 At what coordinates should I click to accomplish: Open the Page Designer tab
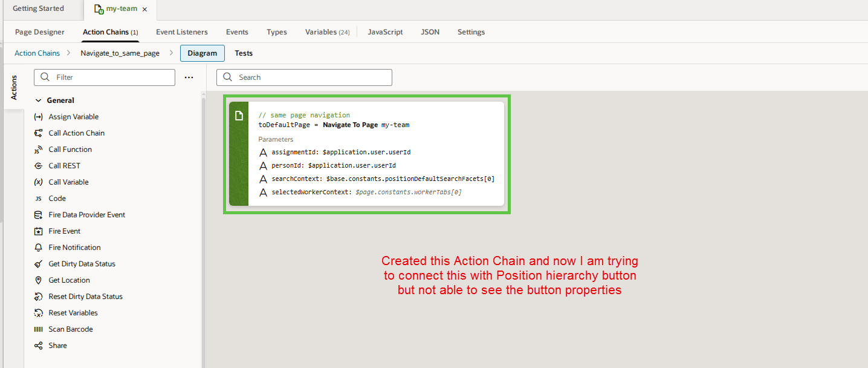point(40,32)
